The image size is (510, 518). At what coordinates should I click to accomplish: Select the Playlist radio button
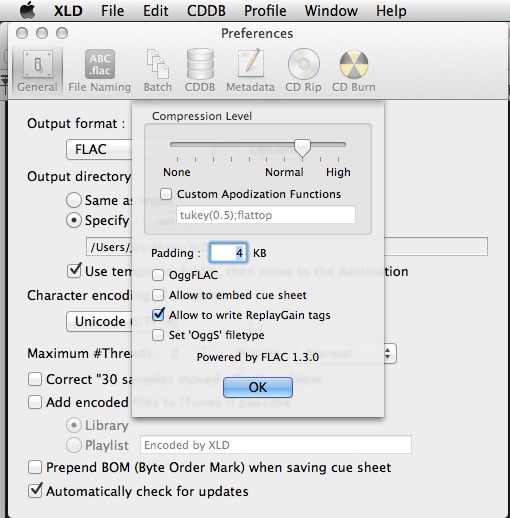coord(74,445)
